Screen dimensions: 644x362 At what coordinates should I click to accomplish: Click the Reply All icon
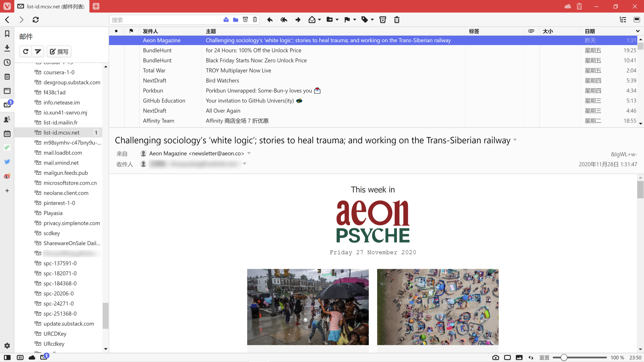click(x=284, y=20)
